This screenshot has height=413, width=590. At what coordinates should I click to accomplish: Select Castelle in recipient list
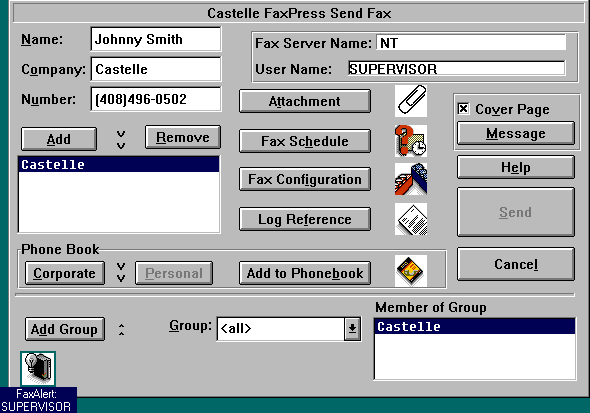point(119,164)
